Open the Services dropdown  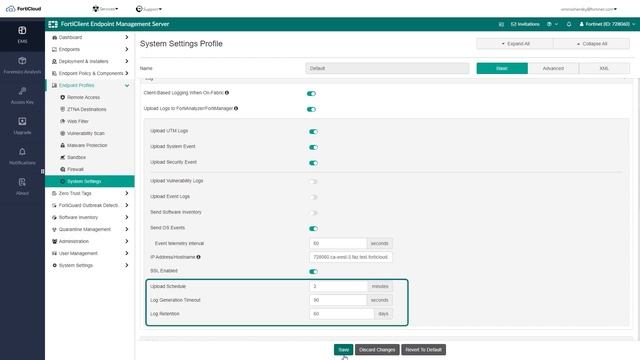point(105,9)
